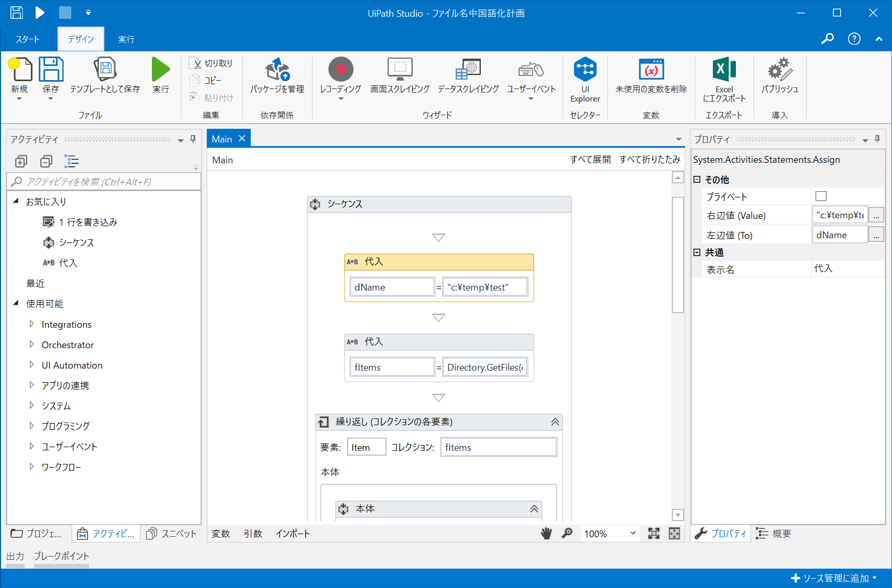Viewport: 892px width, 588px height.
Task: Click the zoom magnifier in designer footer
Action: click(x=567, y=534)
